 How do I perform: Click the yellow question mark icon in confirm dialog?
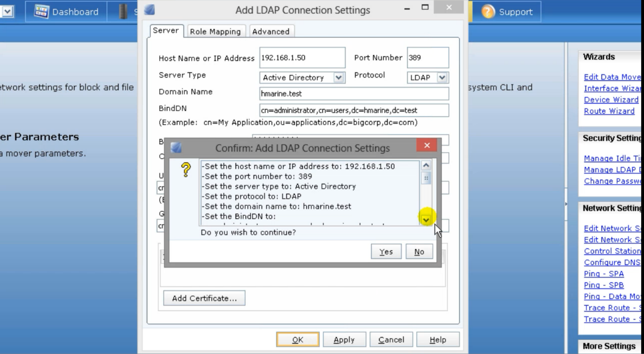point(186,170)
